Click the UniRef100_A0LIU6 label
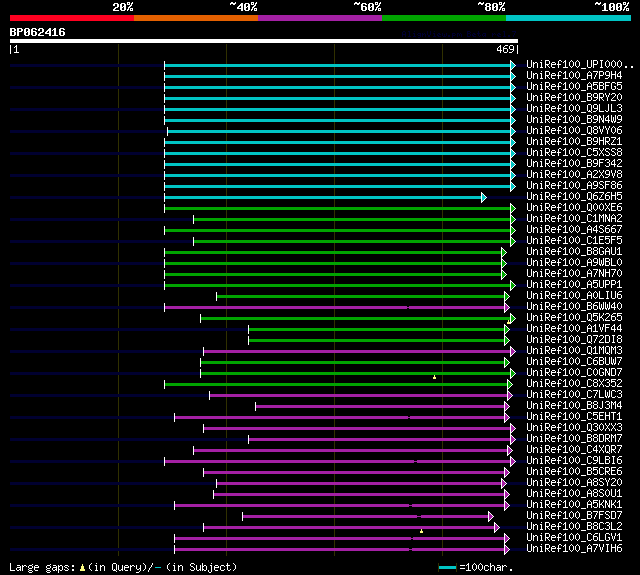This screenshot has height=575, width=640. 574,296
